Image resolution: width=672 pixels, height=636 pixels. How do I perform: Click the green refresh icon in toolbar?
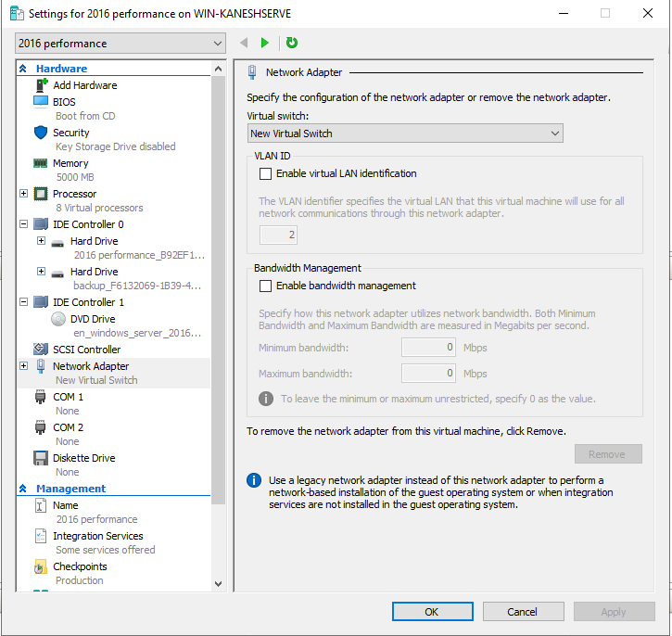[x=292, y=43]
